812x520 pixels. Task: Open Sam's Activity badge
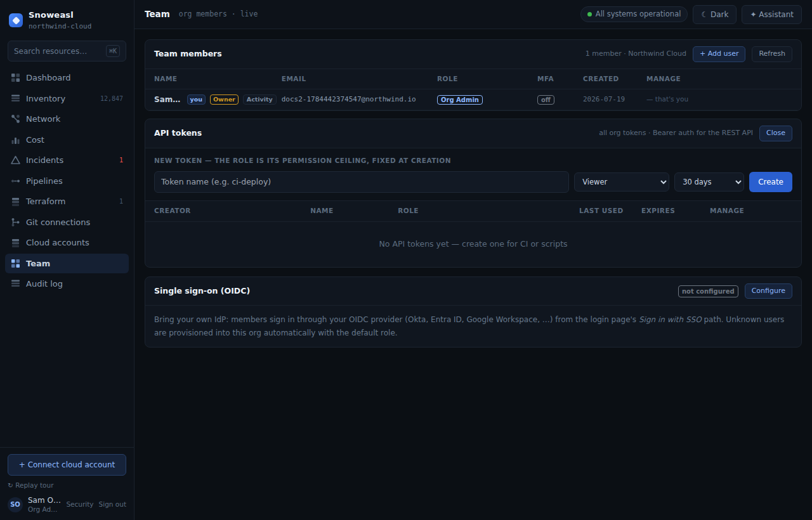coord(259,100)
